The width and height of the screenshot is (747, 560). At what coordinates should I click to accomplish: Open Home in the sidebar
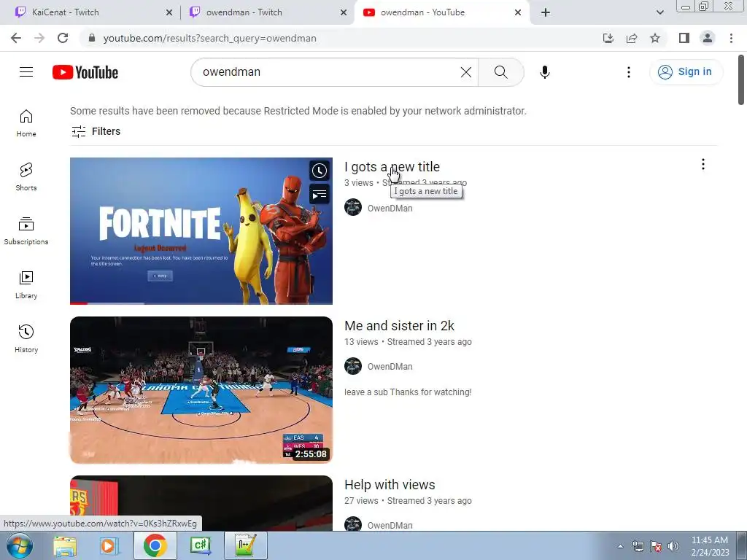26,122
